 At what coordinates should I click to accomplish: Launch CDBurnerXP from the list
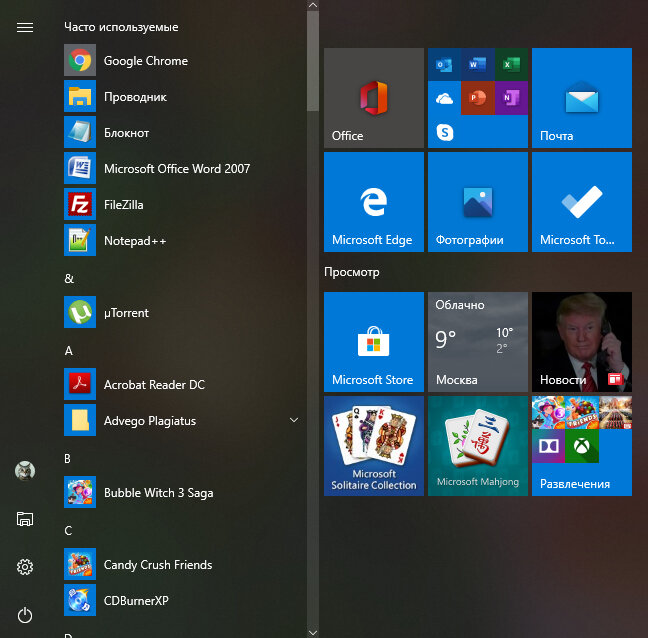click(x=182, y=600)
